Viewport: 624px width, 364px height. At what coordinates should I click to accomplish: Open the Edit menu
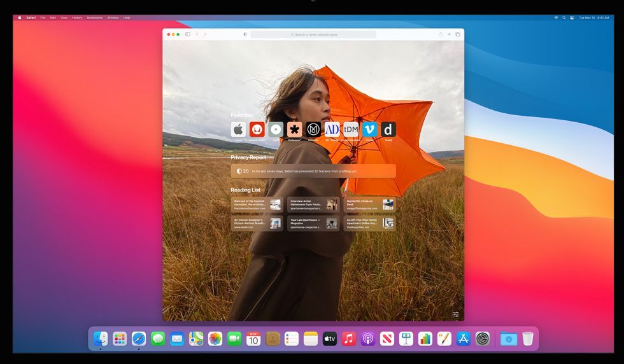tap(53, 18)
